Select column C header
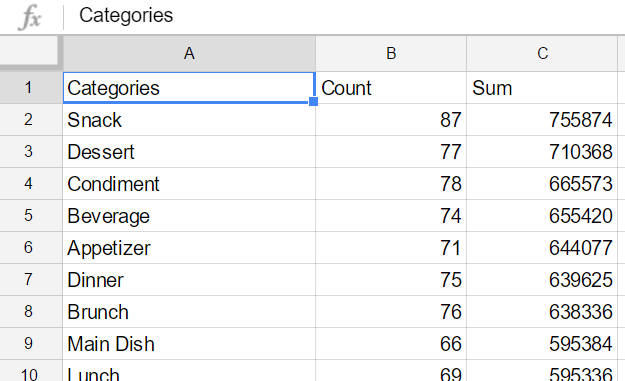The image size is (625, 381). point(542,53)
